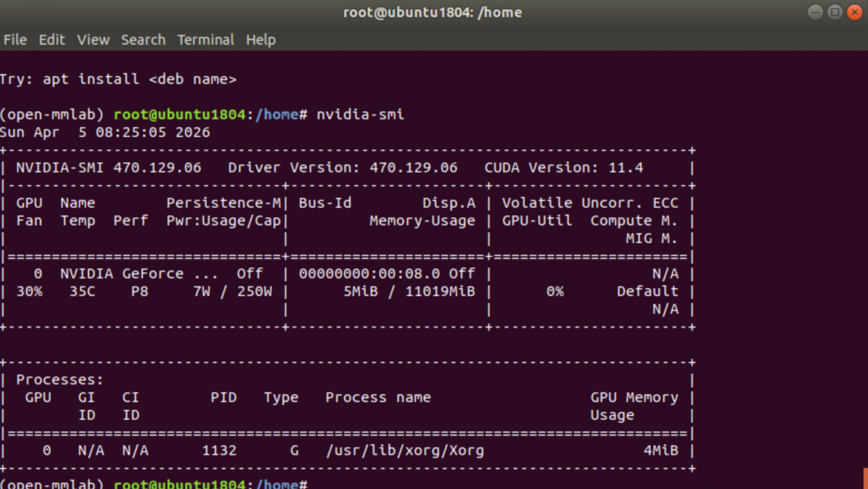Minimize the terminal window
This screenshot has height=489, width=868.
815,12
